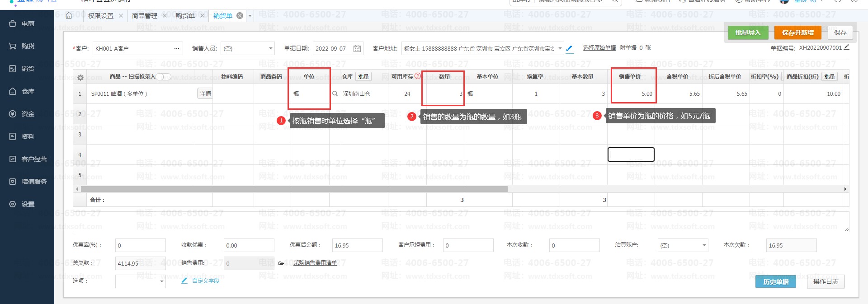This screenshot has height=304, width=868.
Task: Open the 采购销售费用清单 link
Action: (x=315, y=263)
